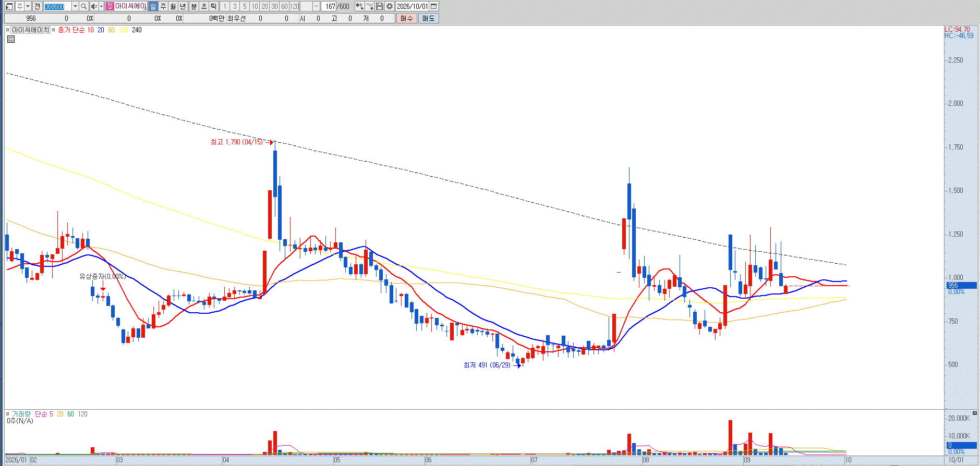This screenshot has width=980, height=466.
Task: Click the 2026/10/01 date field
Action: 413,6
